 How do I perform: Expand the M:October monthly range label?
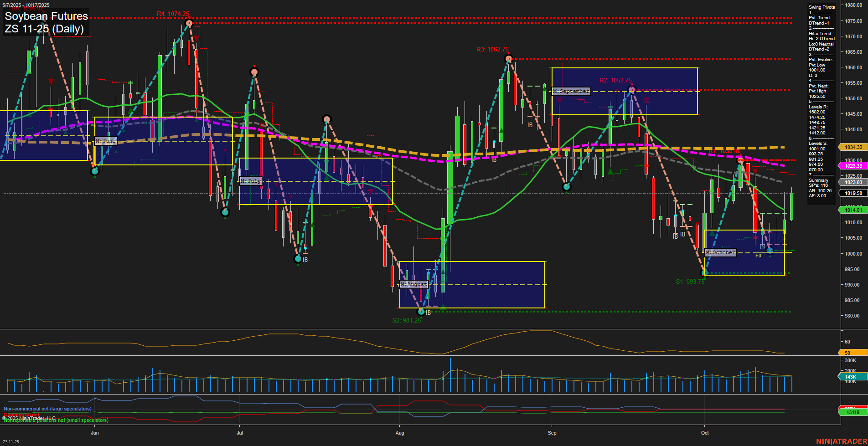tap(720, 252)
